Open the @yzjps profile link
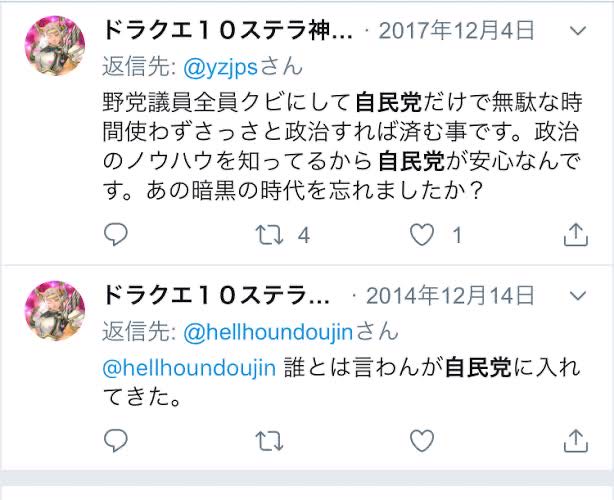614x500 pixels. coord(220,67)
